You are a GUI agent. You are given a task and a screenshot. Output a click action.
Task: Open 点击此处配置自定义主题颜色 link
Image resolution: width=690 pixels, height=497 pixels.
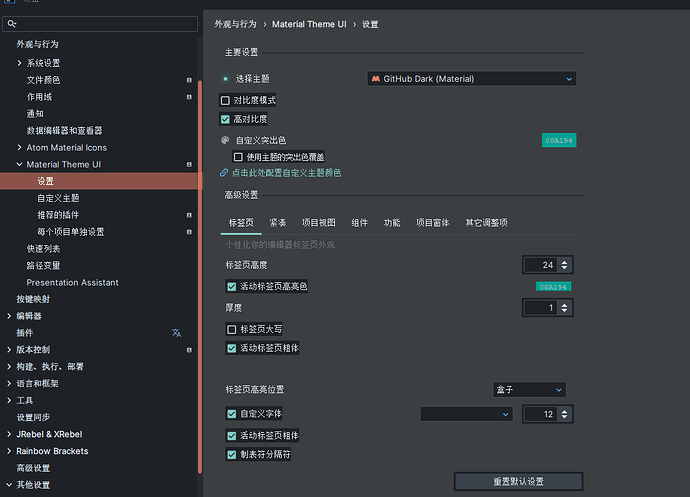click(286, 173)
